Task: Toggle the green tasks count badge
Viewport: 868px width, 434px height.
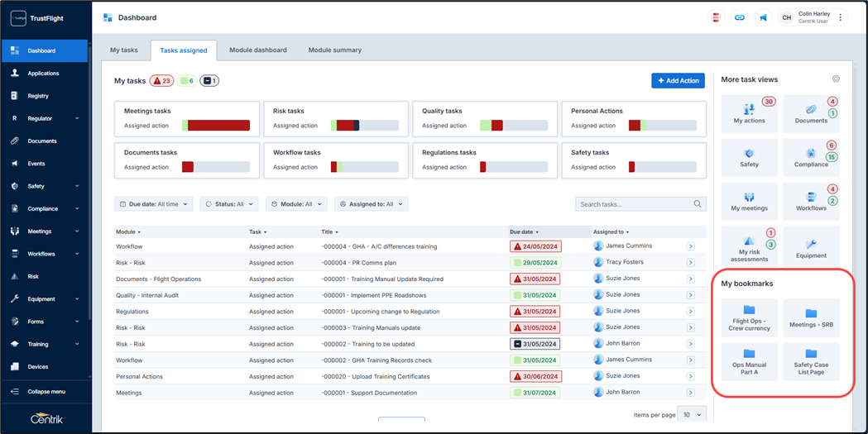Action: tap(186, 81)
